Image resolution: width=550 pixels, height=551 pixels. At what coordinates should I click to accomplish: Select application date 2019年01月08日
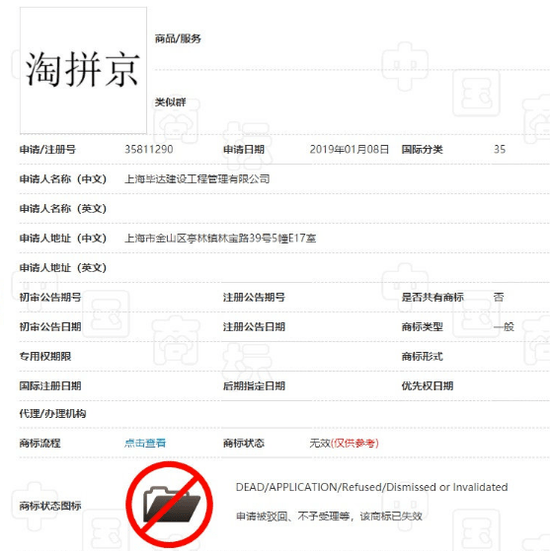[x=349, y=149]
